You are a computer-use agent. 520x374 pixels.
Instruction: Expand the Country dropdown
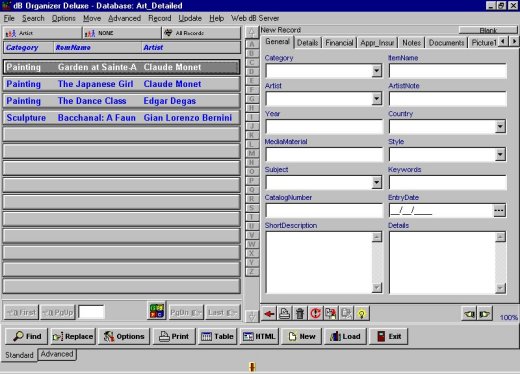tap(500, 127)
